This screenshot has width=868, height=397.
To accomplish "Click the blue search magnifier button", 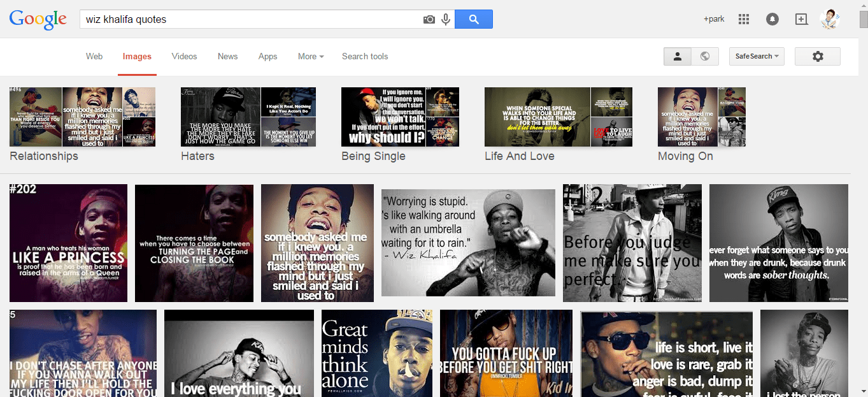I will [x=474, y=19].
